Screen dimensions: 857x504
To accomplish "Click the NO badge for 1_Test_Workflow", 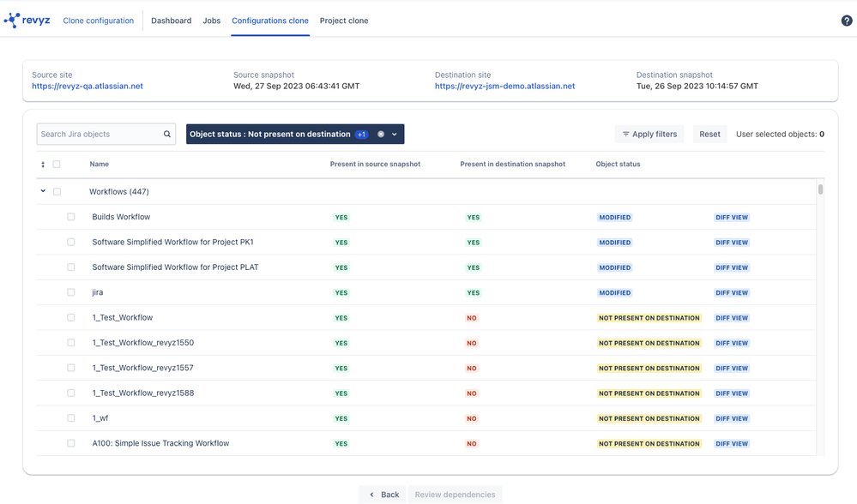I will 471,318.
